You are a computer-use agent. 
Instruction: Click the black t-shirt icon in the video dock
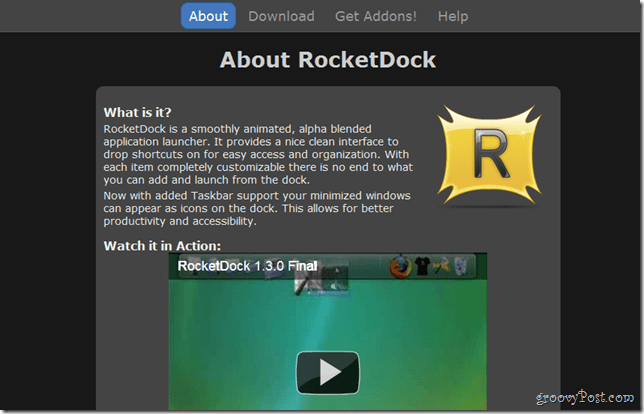tap(422, 266)
